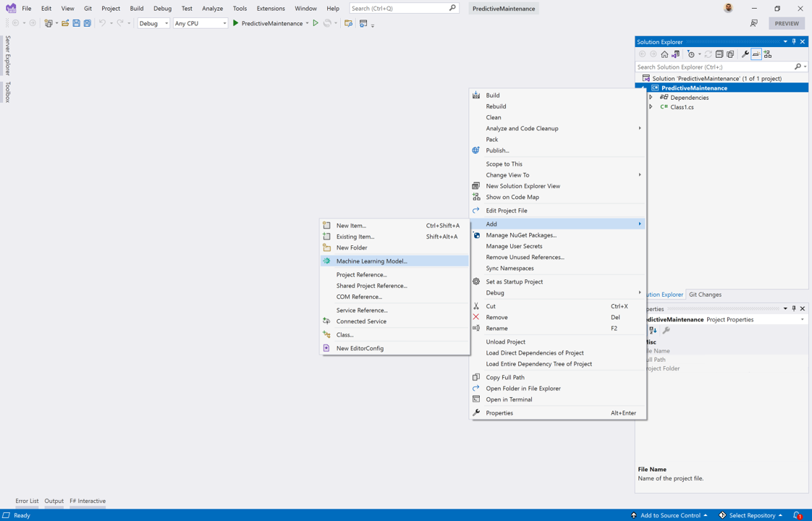Screen dimensions: 812x521
Task: Toggle Preview Selected Items in Solution Explorer
Action: [x=756, y=54]
